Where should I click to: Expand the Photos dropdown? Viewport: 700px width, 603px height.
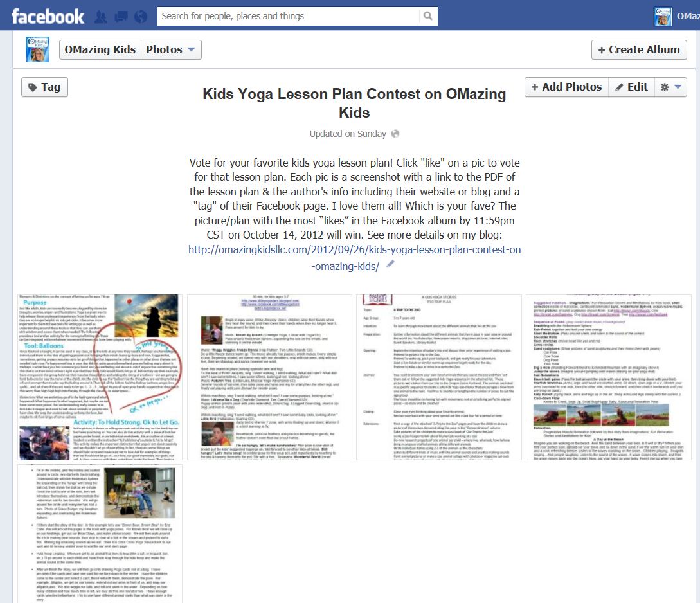(170, 50)
